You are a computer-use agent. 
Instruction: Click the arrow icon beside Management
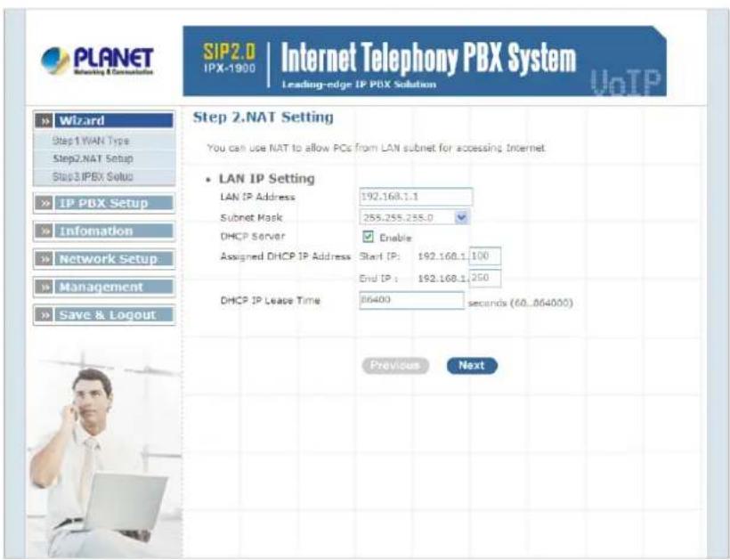(x=45, y=287)
